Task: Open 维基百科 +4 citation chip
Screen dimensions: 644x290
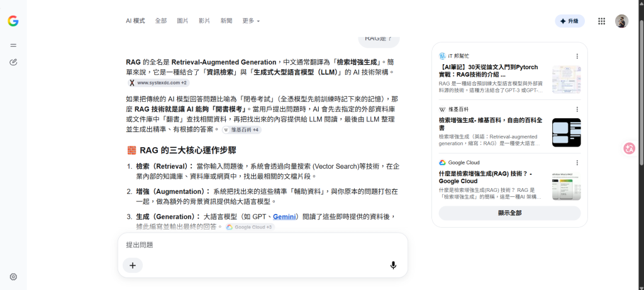Action: [x=242, y=130]
